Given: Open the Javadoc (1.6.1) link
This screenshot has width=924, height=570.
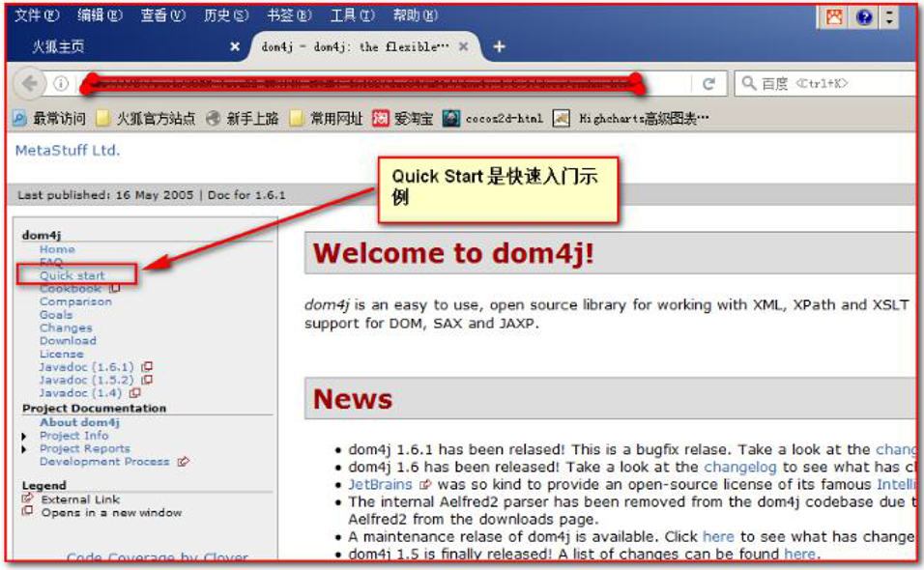Looking at the screenshot, I should [x=87, y=367].
